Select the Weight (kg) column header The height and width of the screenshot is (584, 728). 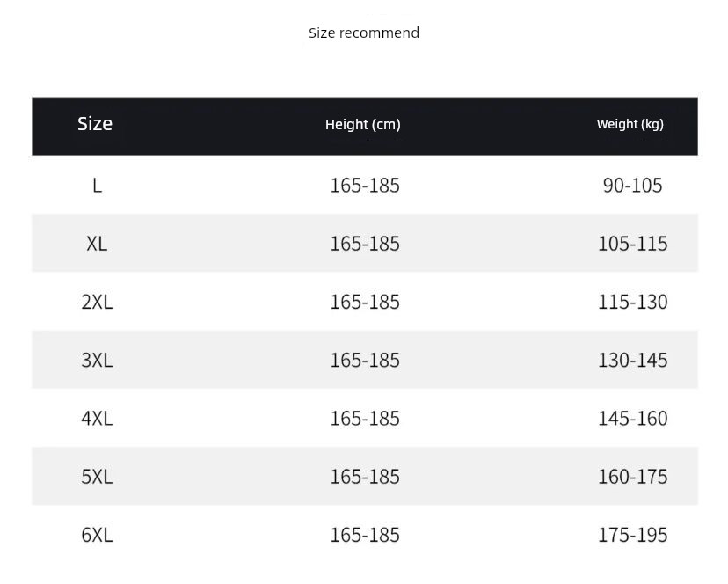630,124
